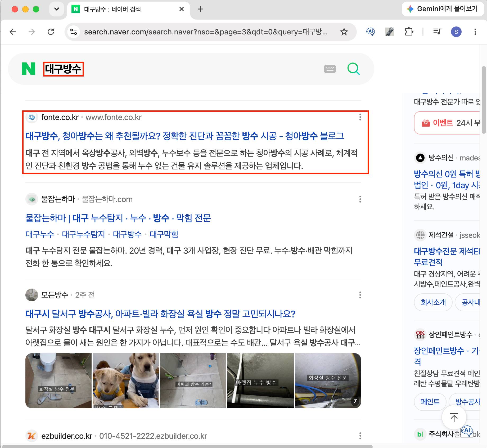Expand the tab search dropdown chevron
The width and height of the screenshot is (487, 448).
(56, 9)
